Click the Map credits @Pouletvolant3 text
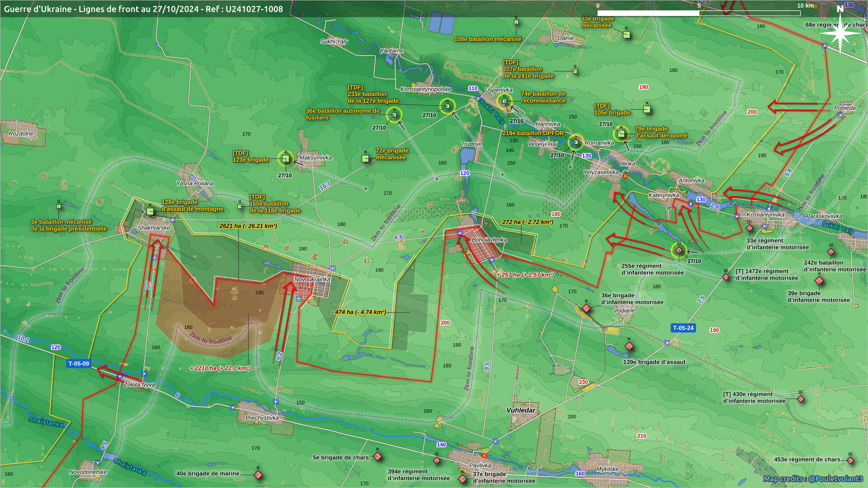The image size is (868, 488). (x=813, y=479)
